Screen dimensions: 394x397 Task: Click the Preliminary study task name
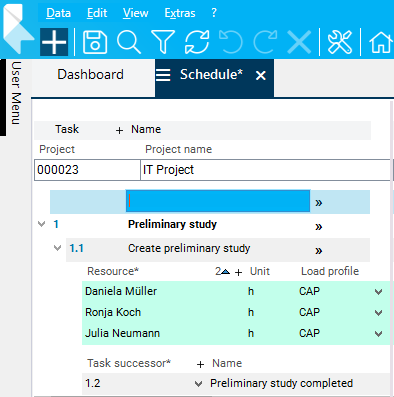(x=172, y=224)
